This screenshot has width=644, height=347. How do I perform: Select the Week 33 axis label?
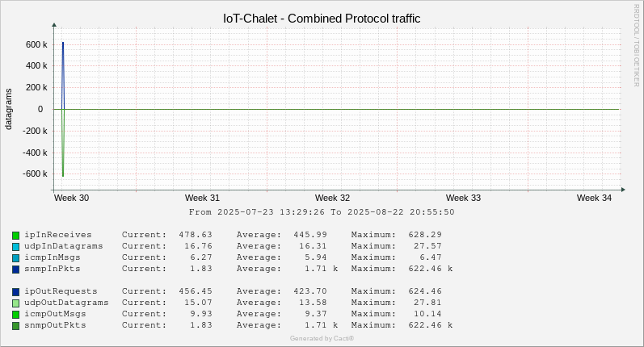463,198
